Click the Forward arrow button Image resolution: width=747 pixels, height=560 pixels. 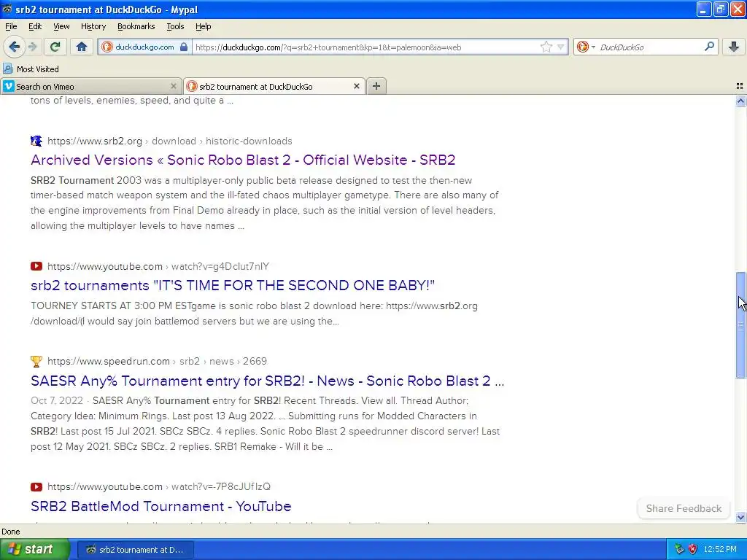32,47
